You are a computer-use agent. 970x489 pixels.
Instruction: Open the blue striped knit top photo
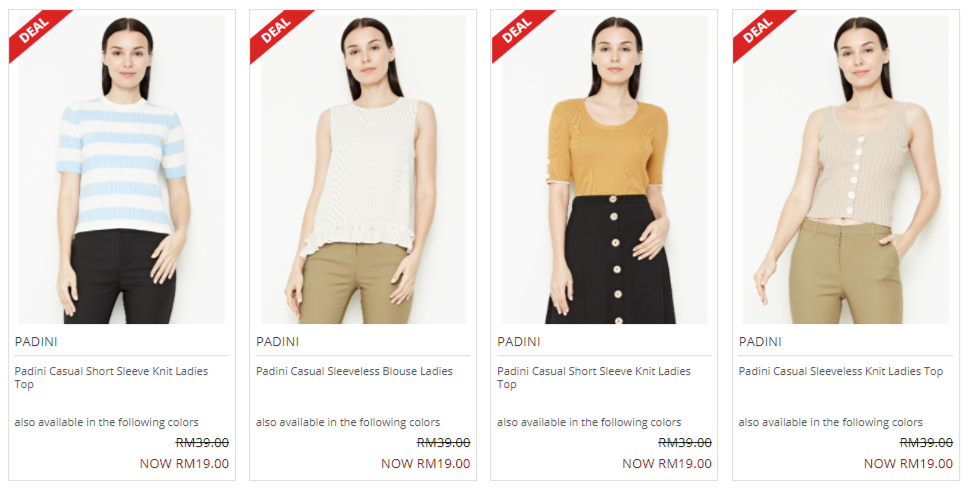click(x=122, y=169)
